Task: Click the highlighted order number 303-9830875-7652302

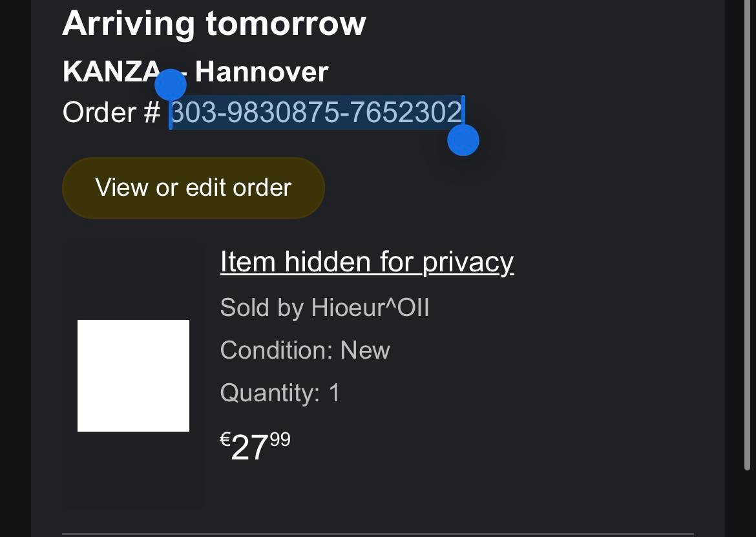Action: (x=317, y=112)
